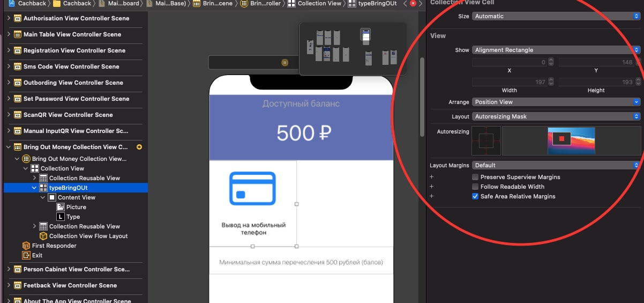
Task: Uncheck Safe Area Relative Margins
Action: pos(475,196)
